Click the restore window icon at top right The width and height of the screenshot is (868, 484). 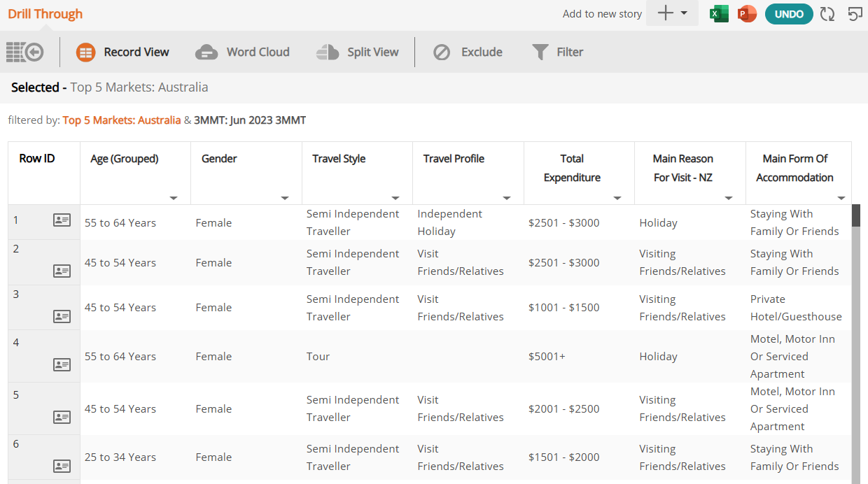(855, 14)
